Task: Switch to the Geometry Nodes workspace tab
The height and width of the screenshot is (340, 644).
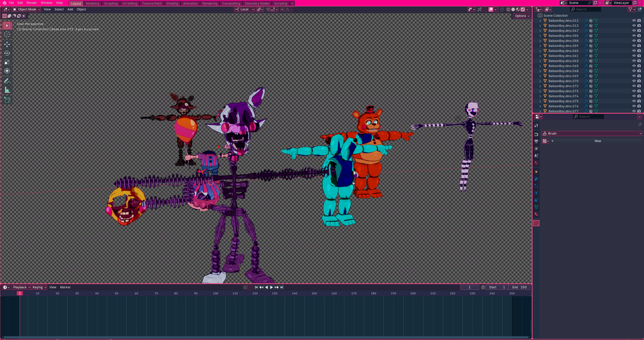Action: pos(257,4)
